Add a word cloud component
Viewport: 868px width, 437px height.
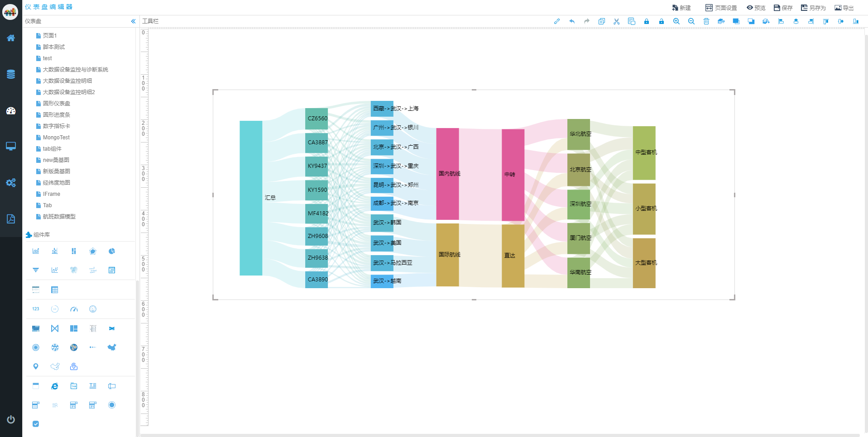tap(93, 270)
